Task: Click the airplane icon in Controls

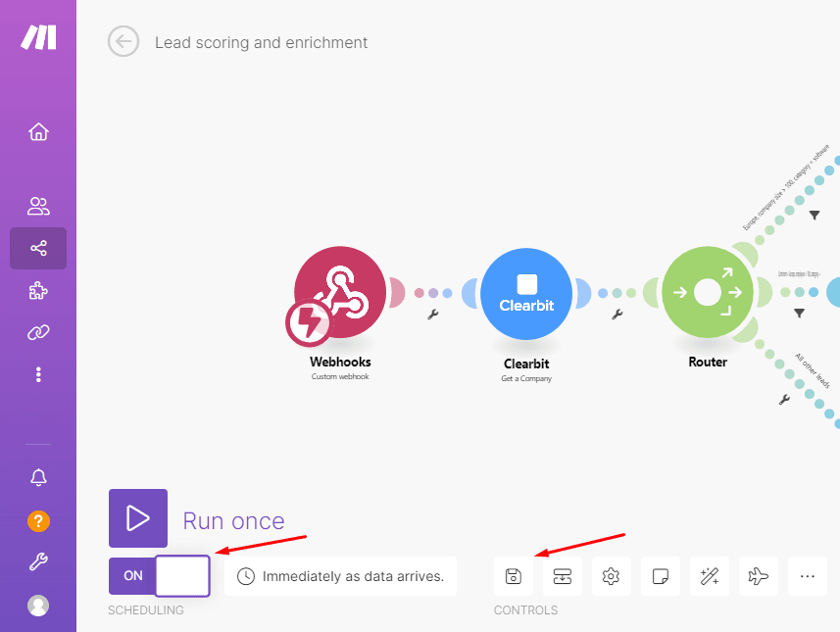Action: point(758,576)
